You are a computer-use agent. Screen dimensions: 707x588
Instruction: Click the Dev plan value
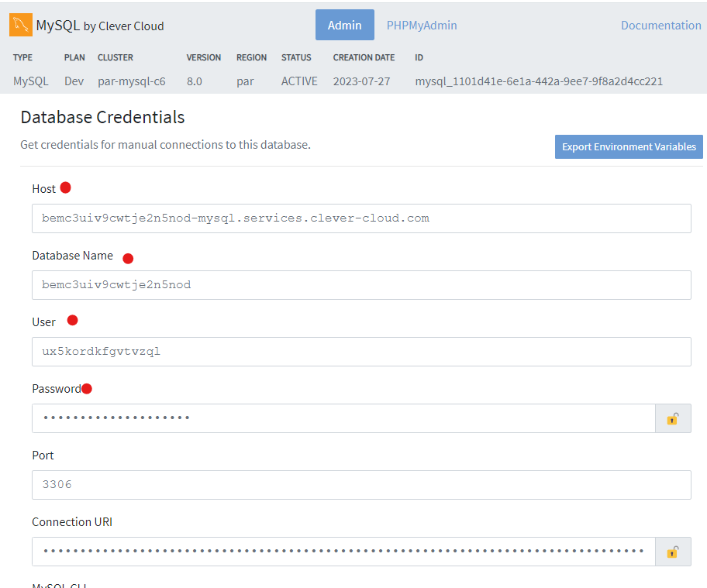click(x=74, y=81)
